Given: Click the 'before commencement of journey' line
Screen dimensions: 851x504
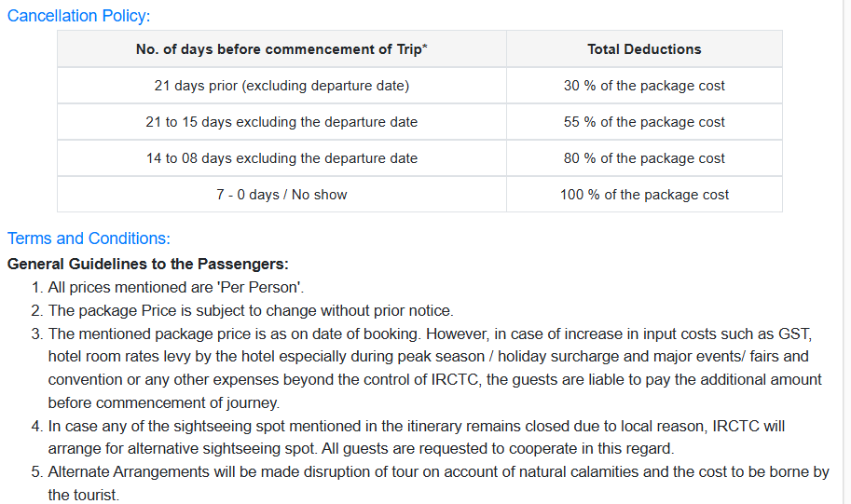Looking at the screenshot, I should click(164, 403).
